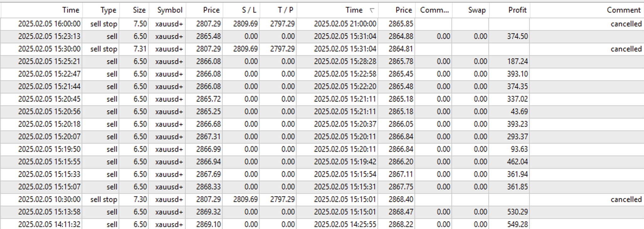Click the cancelled comment on the 10:30:00 order
The image size is (644, 229).
click(x=626, y=200)
